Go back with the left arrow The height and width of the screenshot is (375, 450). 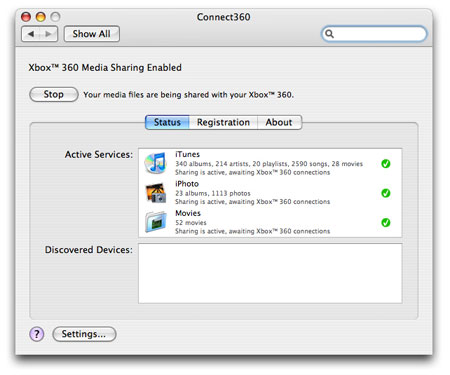point(31,34)
